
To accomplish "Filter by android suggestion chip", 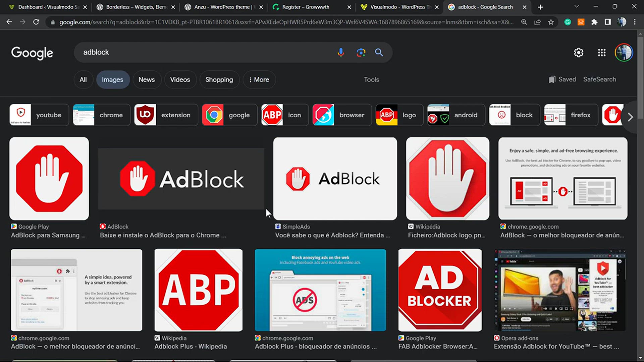I will point(456,115).
